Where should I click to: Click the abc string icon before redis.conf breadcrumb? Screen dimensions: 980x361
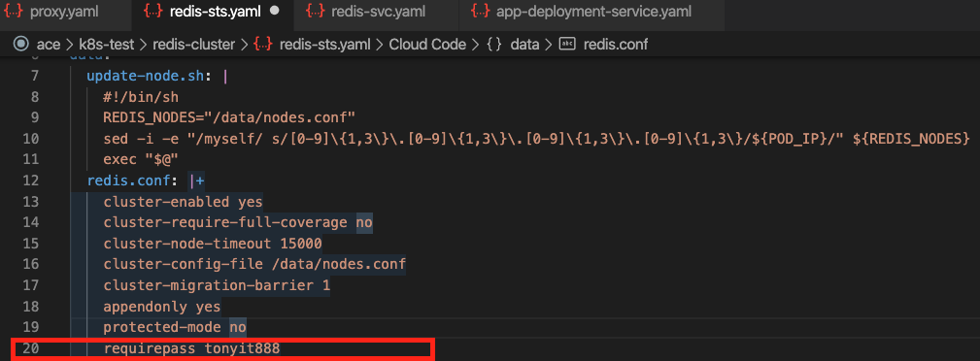567,45
